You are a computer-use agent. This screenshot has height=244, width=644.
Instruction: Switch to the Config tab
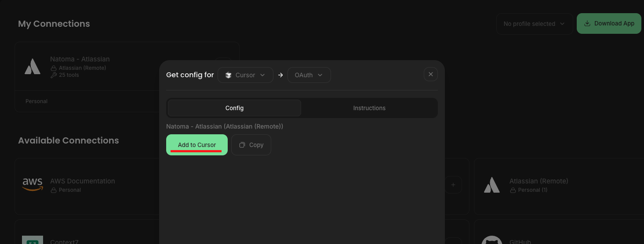(234, 108)
